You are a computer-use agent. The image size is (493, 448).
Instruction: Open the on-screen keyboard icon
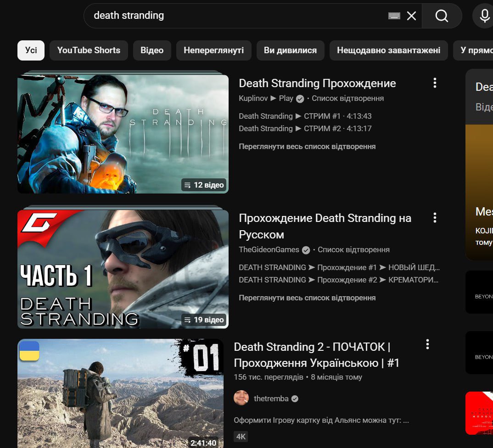394,16
